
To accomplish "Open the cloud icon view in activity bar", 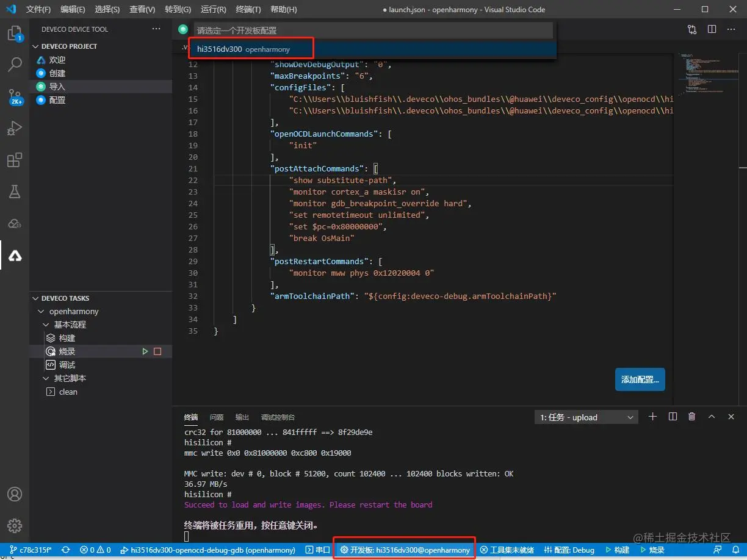I will (x=15, y=224).
